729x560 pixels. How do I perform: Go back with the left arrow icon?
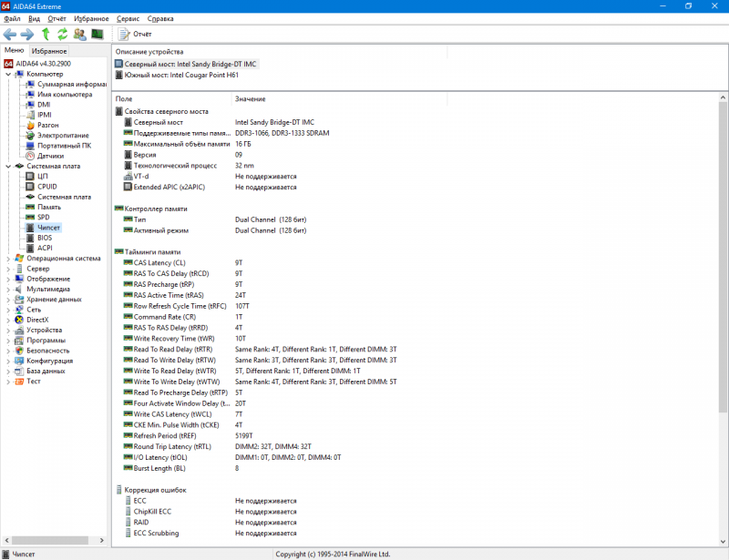coord(10,34)
